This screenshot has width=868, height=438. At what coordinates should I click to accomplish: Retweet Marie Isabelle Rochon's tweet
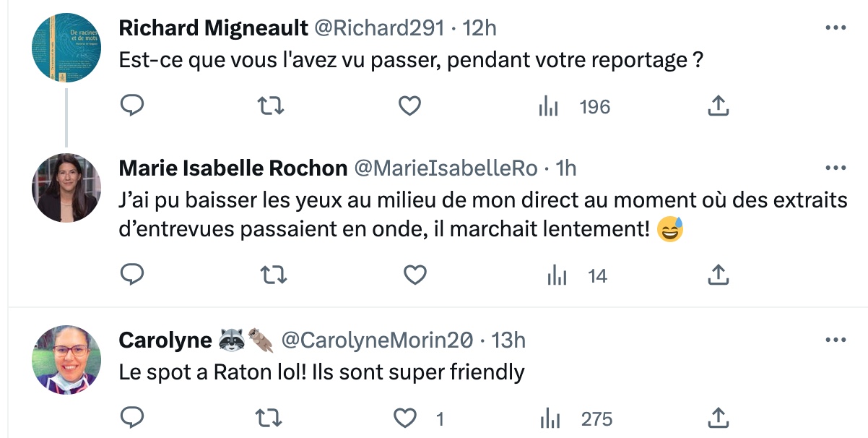click(273, 275)
